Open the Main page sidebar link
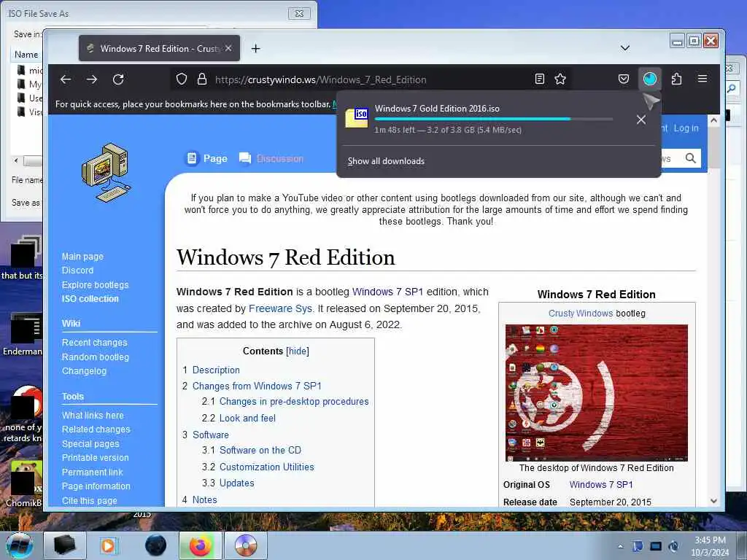The width and height of the screenshot is (747, 560). [82, 256]
